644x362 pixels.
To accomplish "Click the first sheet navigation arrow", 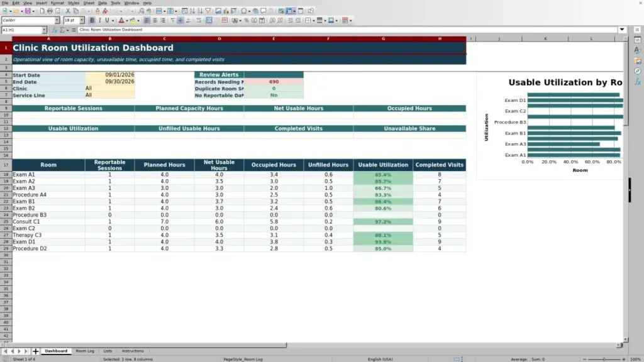I will pos(5,351).
